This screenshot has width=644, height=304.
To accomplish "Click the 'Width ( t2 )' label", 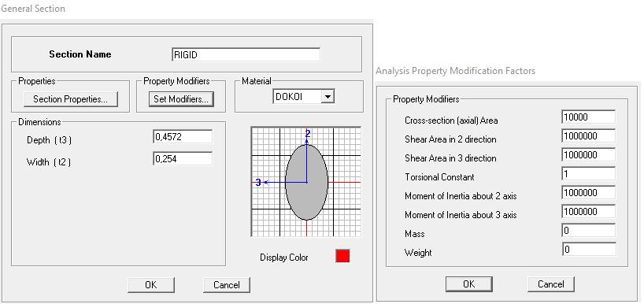I will [49, 162].
